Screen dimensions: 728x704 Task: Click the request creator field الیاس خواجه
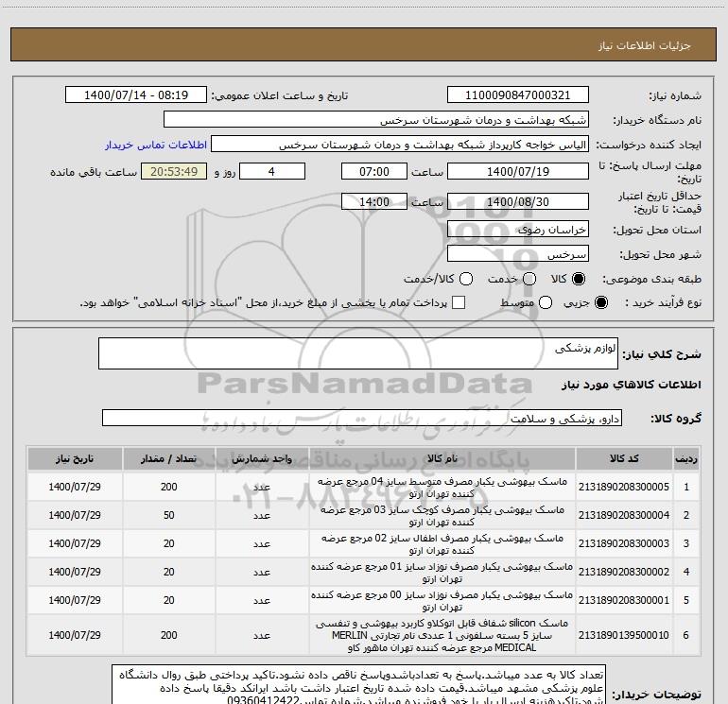[x=400, y=145]
